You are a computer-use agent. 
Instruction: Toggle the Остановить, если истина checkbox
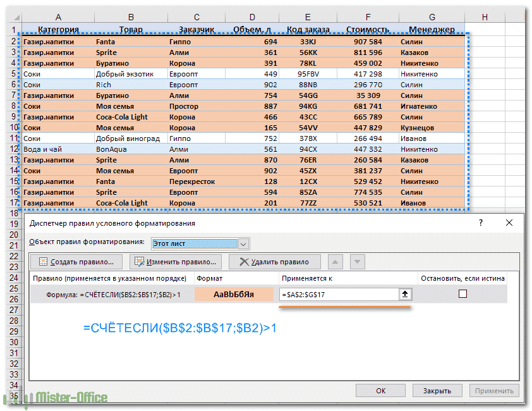click(462, 294)
